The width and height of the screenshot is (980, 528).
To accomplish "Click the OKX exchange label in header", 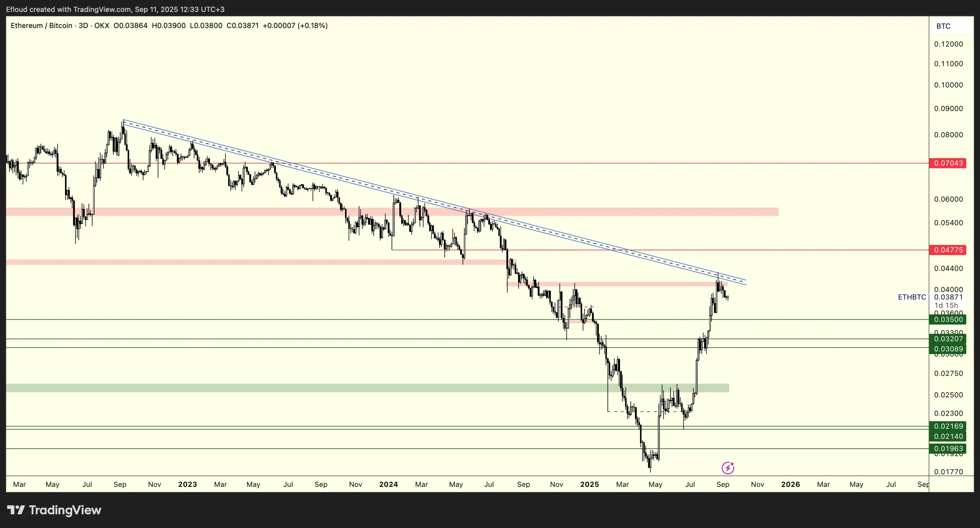I will (102, 26).
